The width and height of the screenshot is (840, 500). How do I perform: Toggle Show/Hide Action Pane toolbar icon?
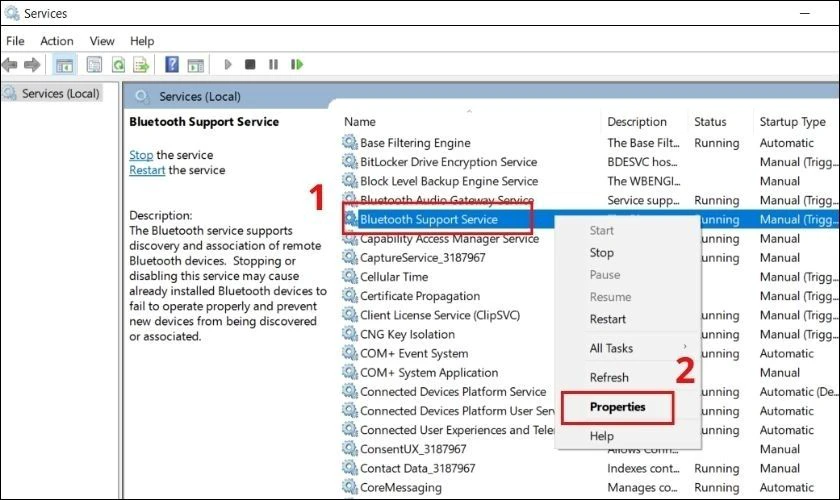tap(196, 65)
